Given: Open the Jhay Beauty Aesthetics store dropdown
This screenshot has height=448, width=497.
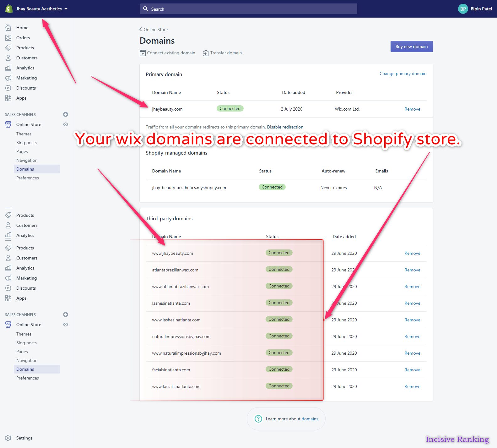Looking at the screenshot, I should click(42, 9).
